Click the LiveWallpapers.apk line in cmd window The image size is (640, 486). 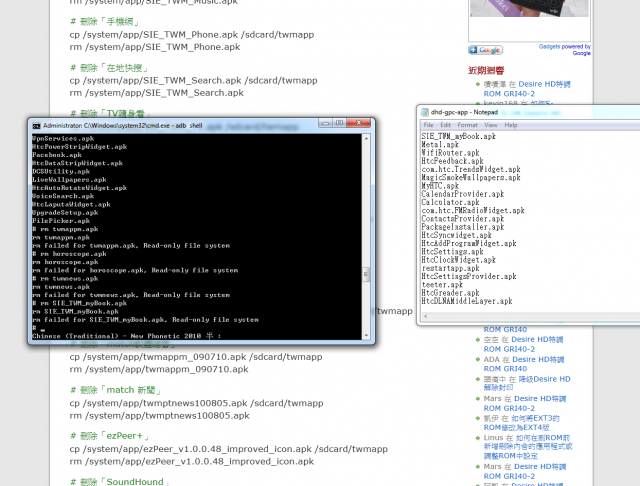pos(69,180)
